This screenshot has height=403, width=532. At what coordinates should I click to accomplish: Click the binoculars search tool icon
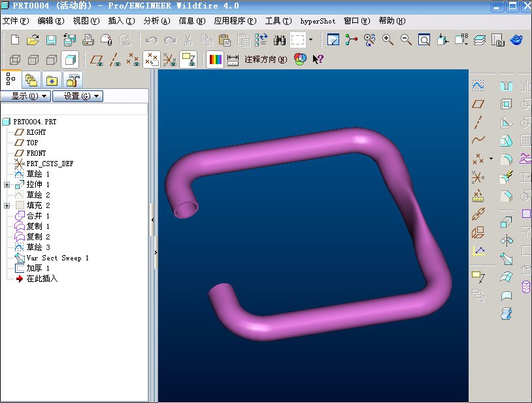pos(280,41)
